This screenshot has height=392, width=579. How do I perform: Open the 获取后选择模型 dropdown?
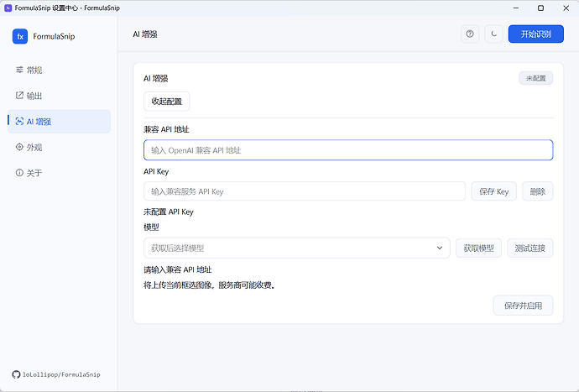297,248
